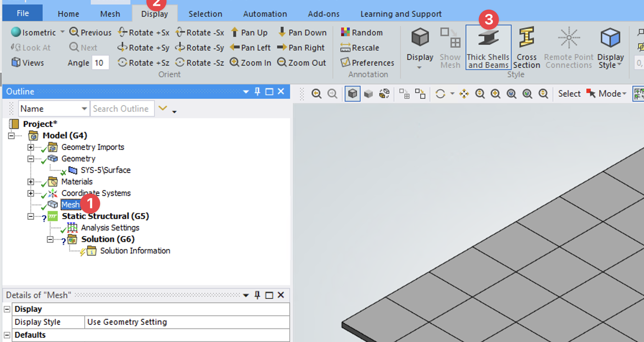Collapse the Display section in Details
Viewport: 644px width, 342px height.
[7, 309]
